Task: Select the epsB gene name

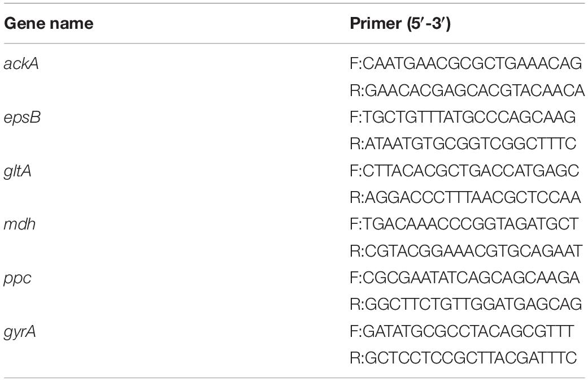Action: (22, 118)
